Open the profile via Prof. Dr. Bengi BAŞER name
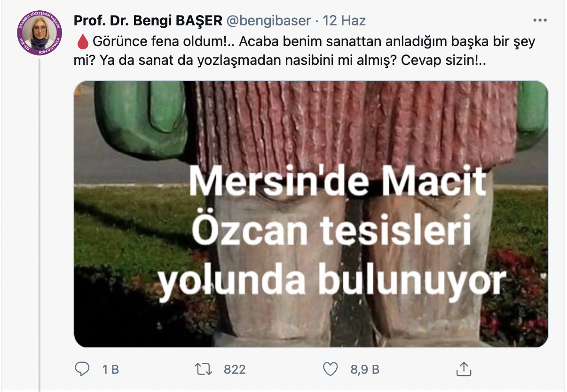567x392 pixels. pyautogui.click(x=148, y=21)
